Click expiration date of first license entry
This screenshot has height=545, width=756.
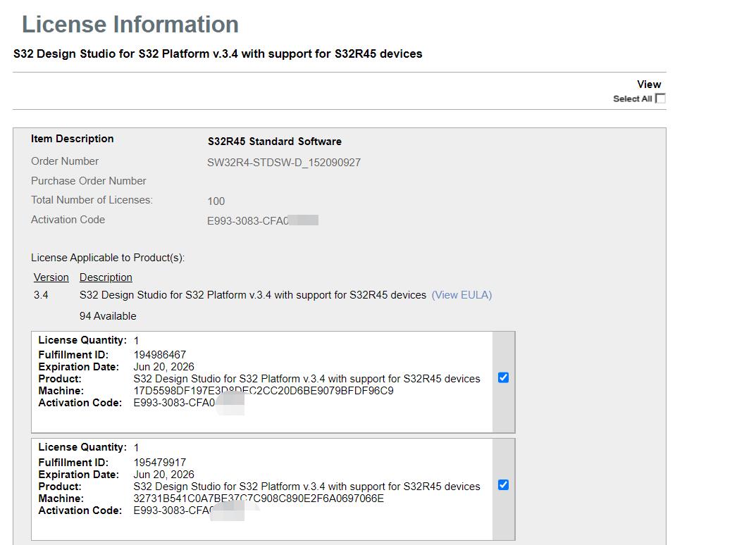tap(163, 367)
